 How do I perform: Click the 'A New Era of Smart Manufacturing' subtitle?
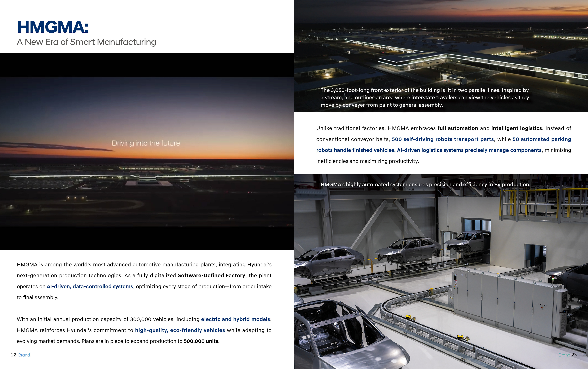pyautogui.click(x=87, y=42)
